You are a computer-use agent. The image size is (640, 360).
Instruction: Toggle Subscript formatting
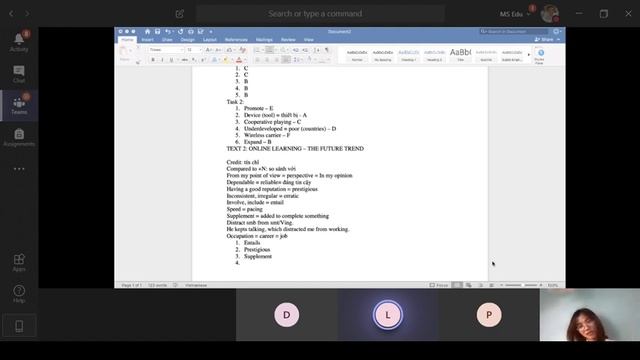click(x=194, y=60)
